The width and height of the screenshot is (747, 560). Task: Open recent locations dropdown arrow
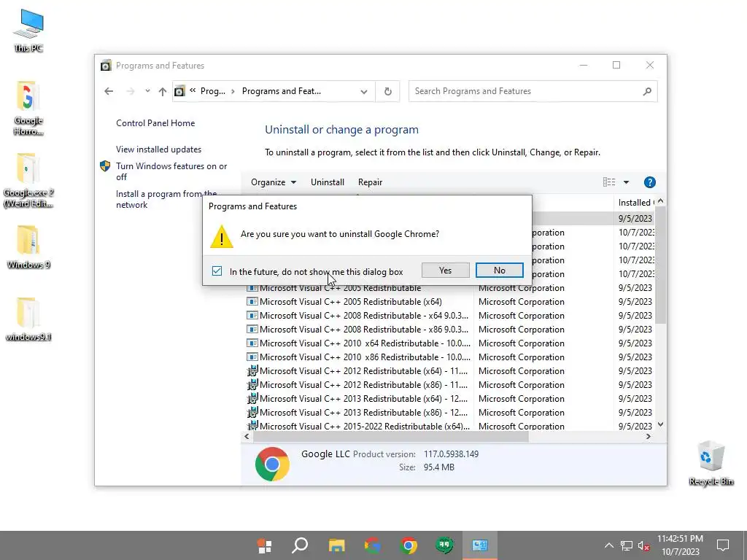click(x=147, y=91)
